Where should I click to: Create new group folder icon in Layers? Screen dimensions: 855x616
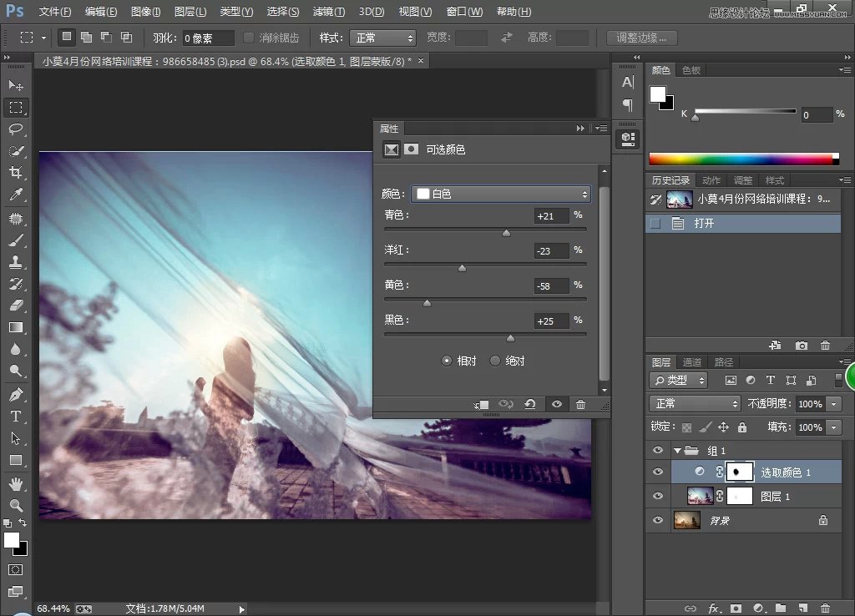click(781, 608)
